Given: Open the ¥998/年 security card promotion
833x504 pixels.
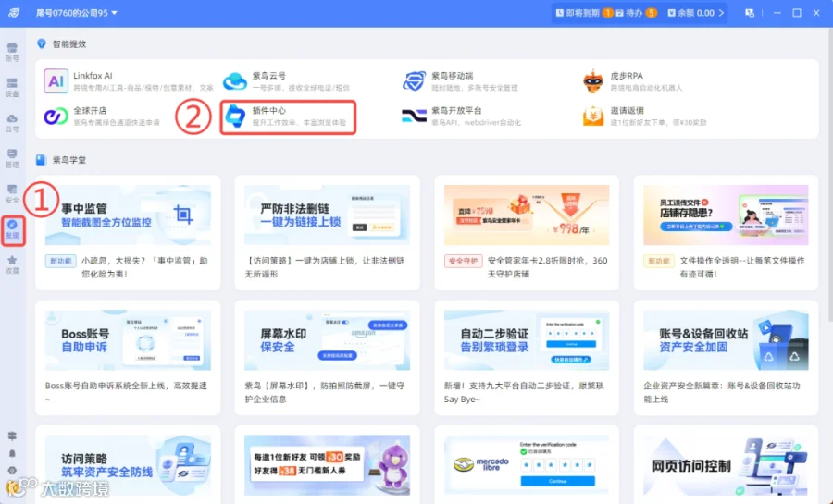Looking at the screenshot, I should [527, 215].
